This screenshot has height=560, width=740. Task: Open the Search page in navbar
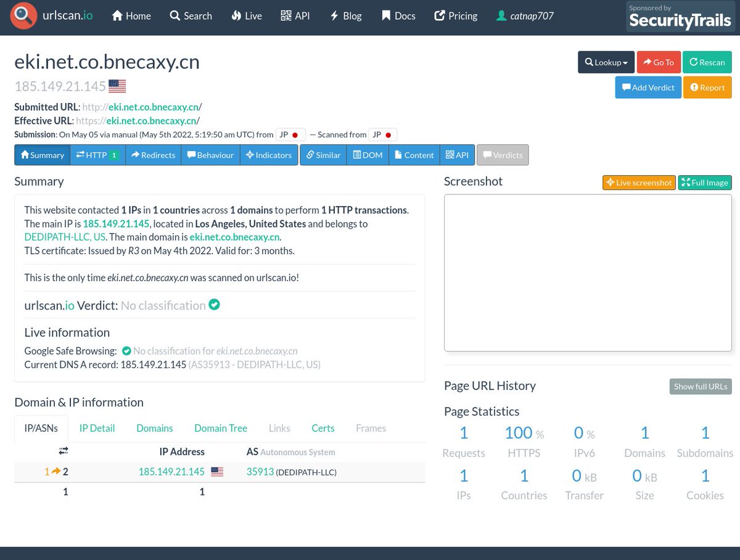tap(191, 16)
